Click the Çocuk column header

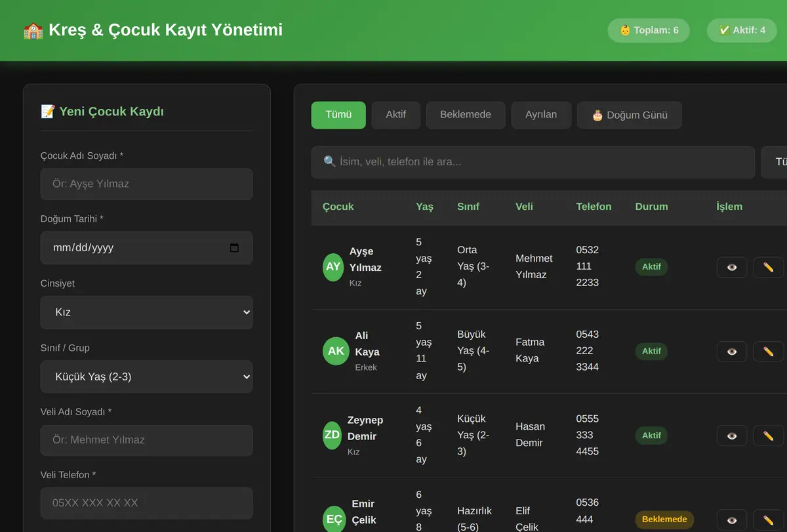pos(338,207)
